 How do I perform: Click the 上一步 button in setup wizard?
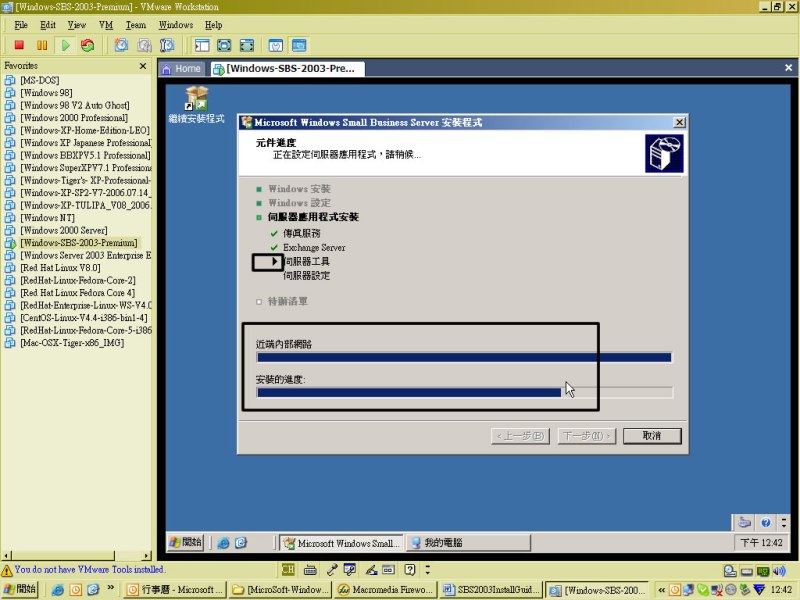[520, 436]
